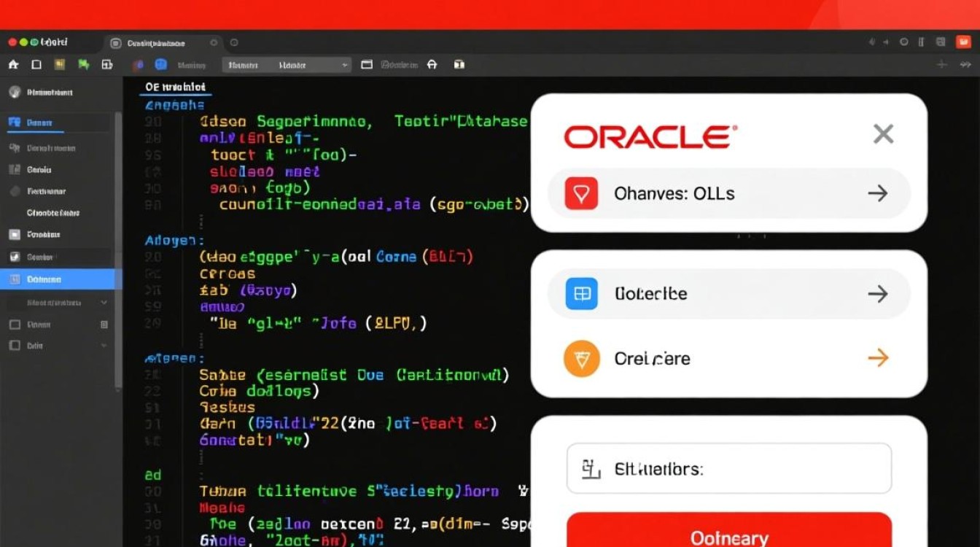
Task: Click the blue grid icon in the popup
Action: [581, 294]
